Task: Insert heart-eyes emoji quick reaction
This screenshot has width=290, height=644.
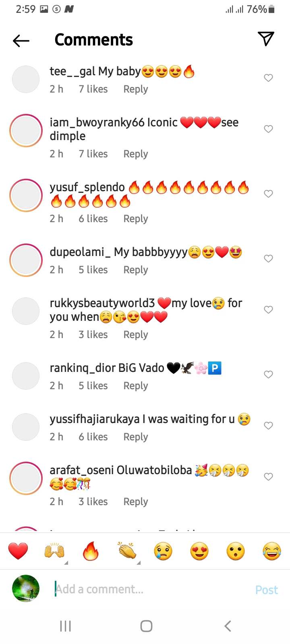Action: 199,551
